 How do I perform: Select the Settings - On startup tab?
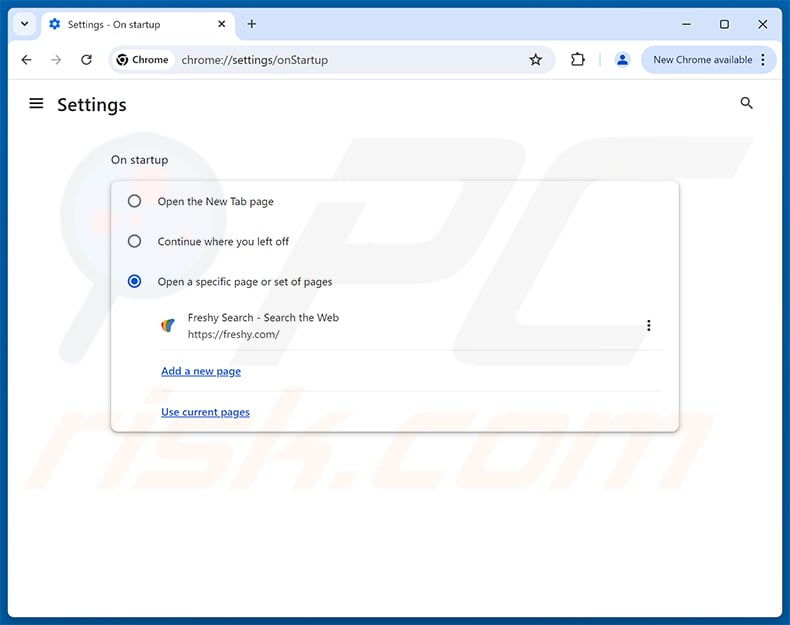point(138,24)
